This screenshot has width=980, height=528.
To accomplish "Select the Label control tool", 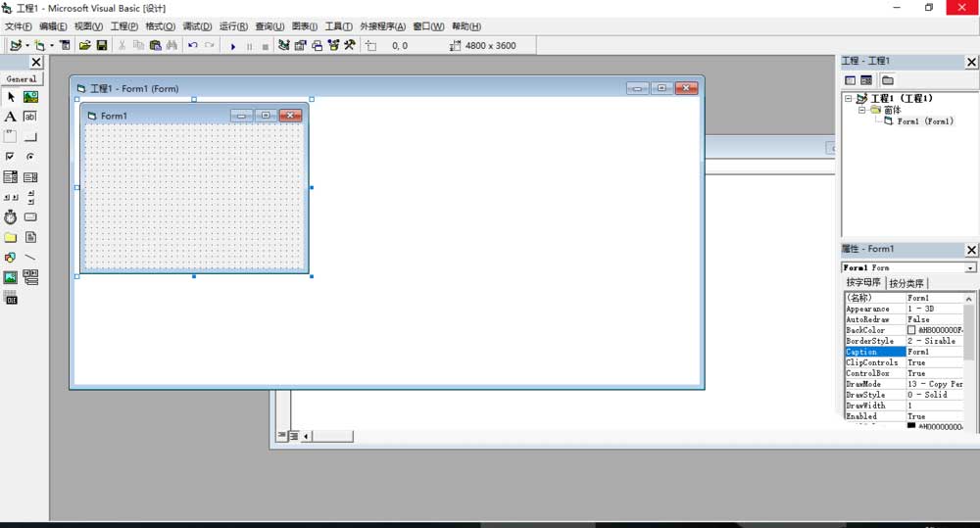I will coord(11,117).
